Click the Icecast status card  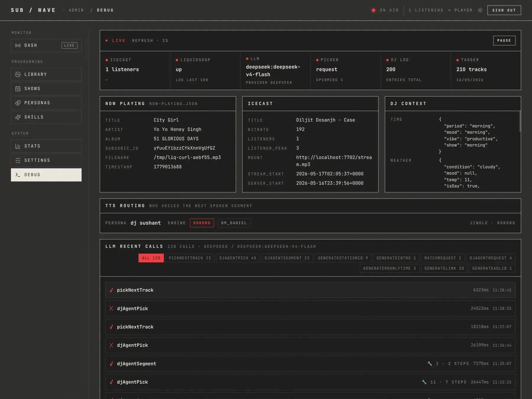pyautogui.click(x=135, y=70)
